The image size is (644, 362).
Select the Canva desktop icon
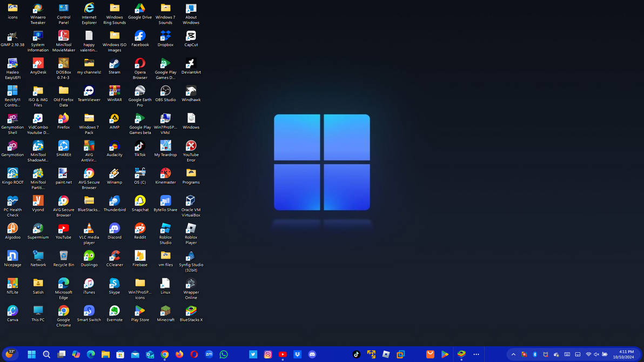coord(12,314)
